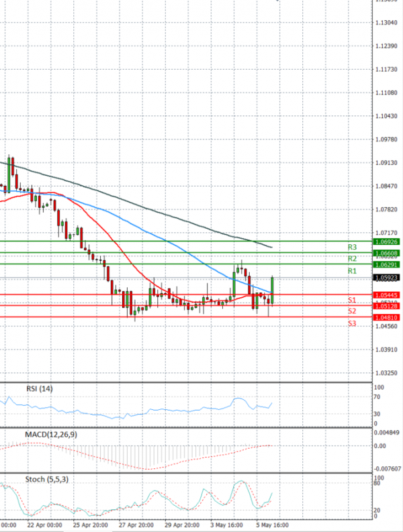403x532 pixels.
Task: Click the R2 price tag 1.06608
Action: pos(386,254)
